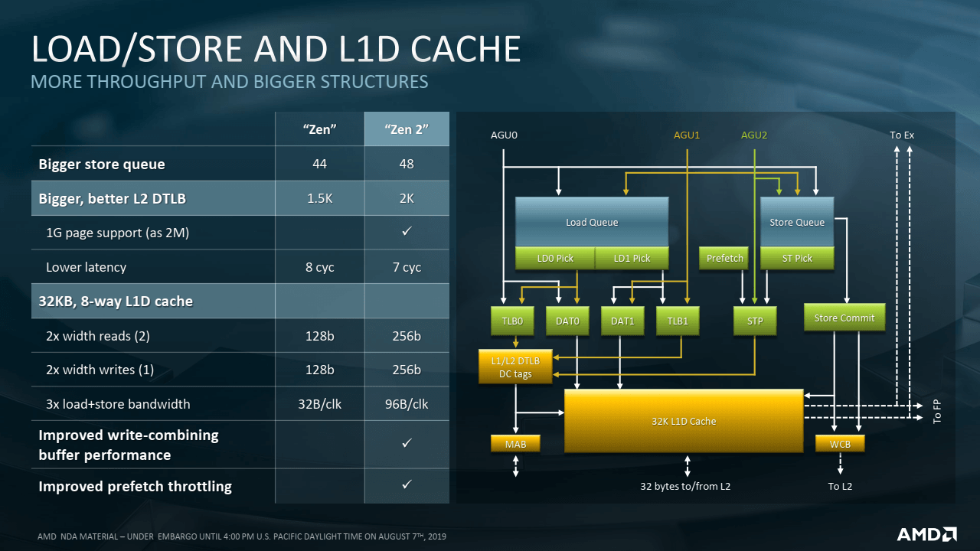This screenshot has height=551, width=980.
Task: Click the 2K cell in the L2 DTLB row
Action: (x=407, y=198)
